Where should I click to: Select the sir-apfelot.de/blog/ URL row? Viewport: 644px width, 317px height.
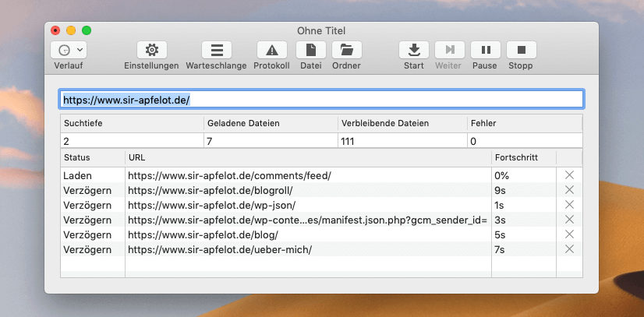(x=309, y=234)
